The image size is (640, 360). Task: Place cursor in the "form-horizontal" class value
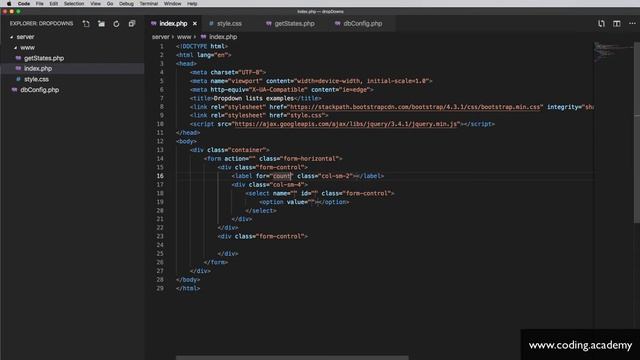tap(310, 159)
